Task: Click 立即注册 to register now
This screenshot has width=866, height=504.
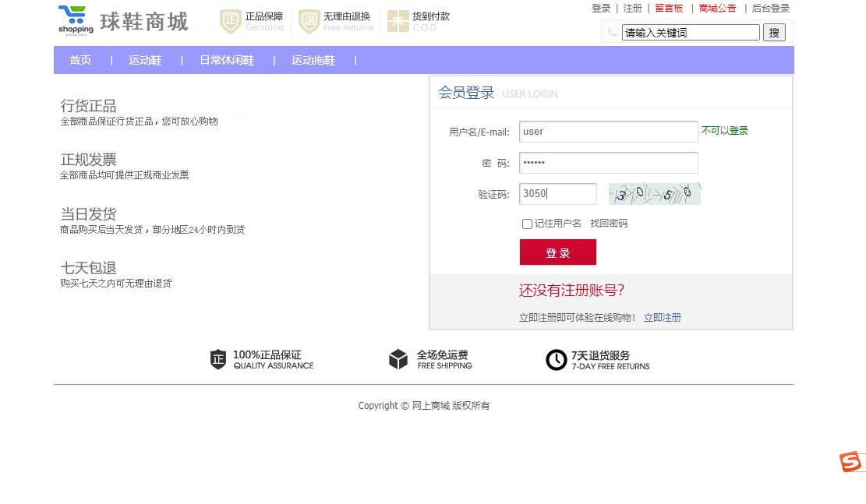Action: (x=662, y=317)
